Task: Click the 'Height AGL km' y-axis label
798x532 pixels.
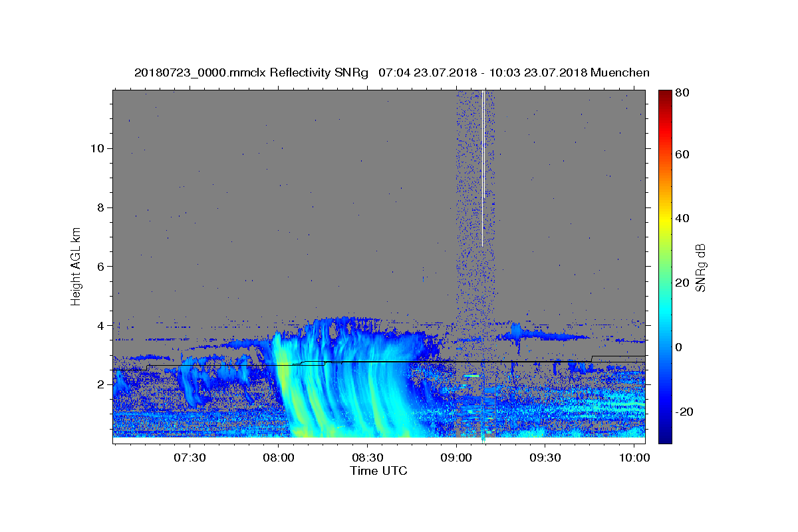Action: point(76,267)
